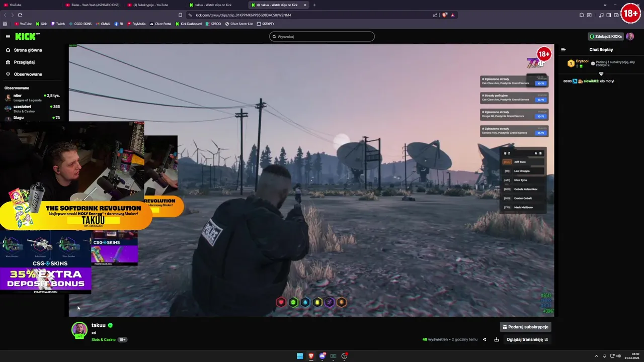
Task: Click Brytool in chat replay leaderboard
Action: 582,61
